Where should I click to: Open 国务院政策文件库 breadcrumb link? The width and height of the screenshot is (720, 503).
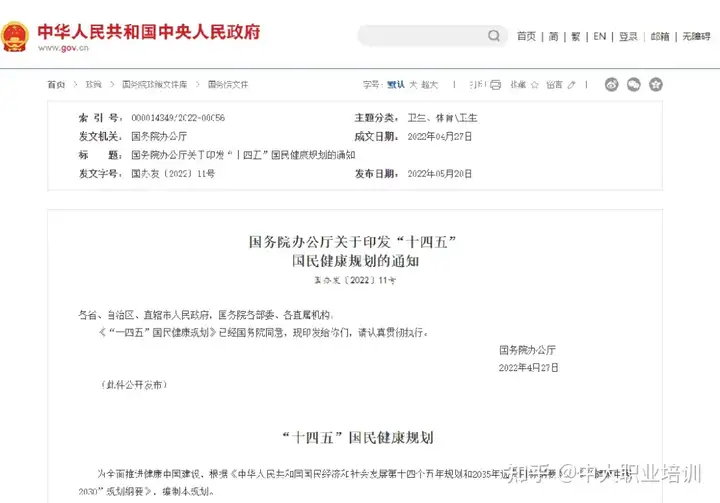155,85
